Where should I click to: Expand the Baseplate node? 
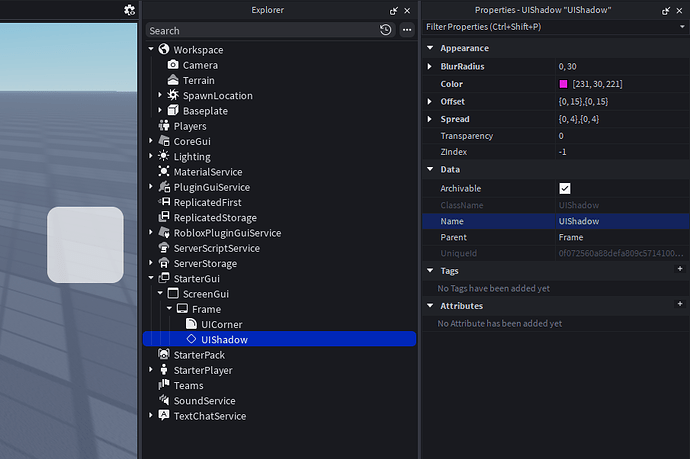pos(160,110)
